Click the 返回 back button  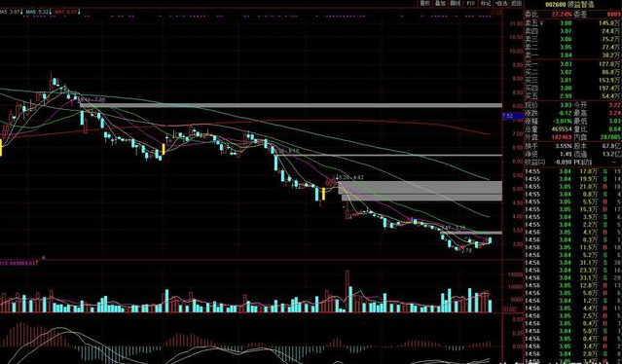click(x=516, y=3)
